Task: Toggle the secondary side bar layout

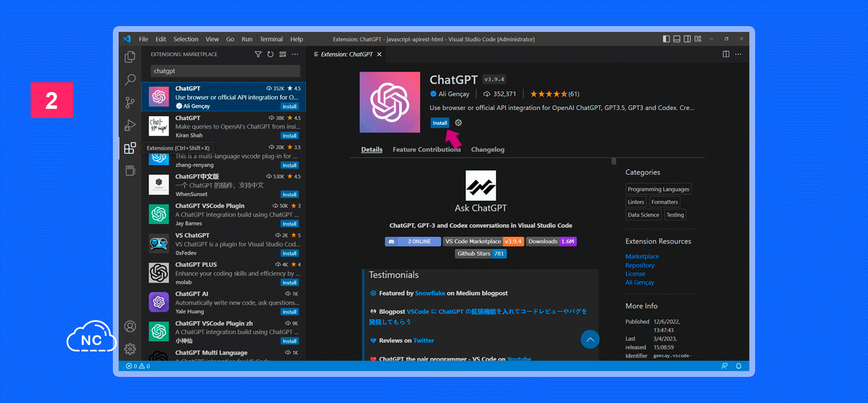Action: pyautogui.click(x=687, y=39)
